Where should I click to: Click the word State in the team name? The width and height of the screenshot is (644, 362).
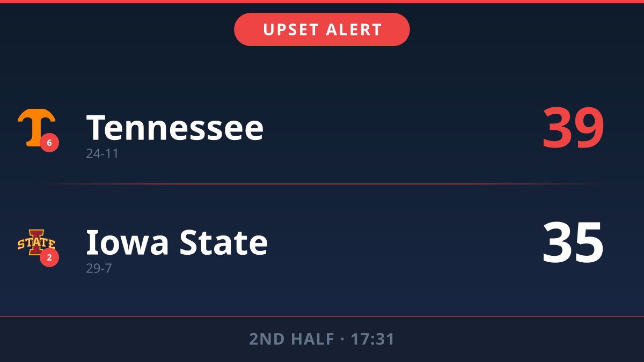[223, 242]
